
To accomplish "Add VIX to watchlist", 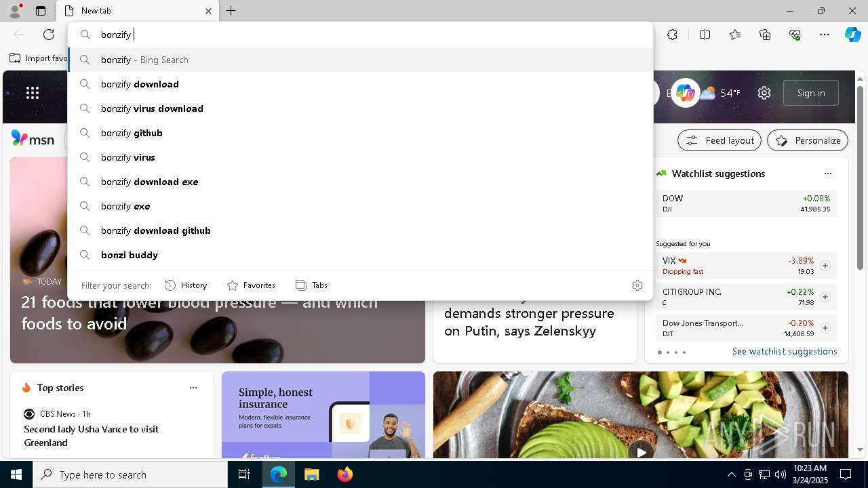I will coord(825,266).
